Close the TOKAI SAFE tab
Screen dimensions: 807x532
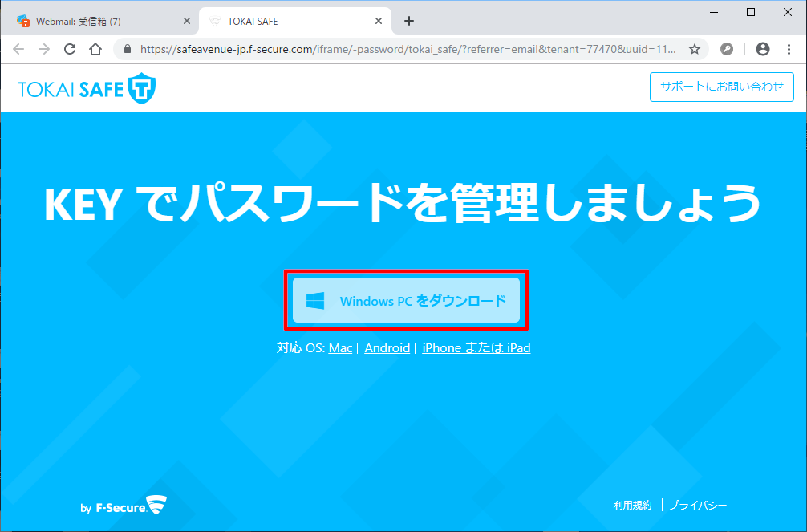pyautogui.click(x=379, y=21)
